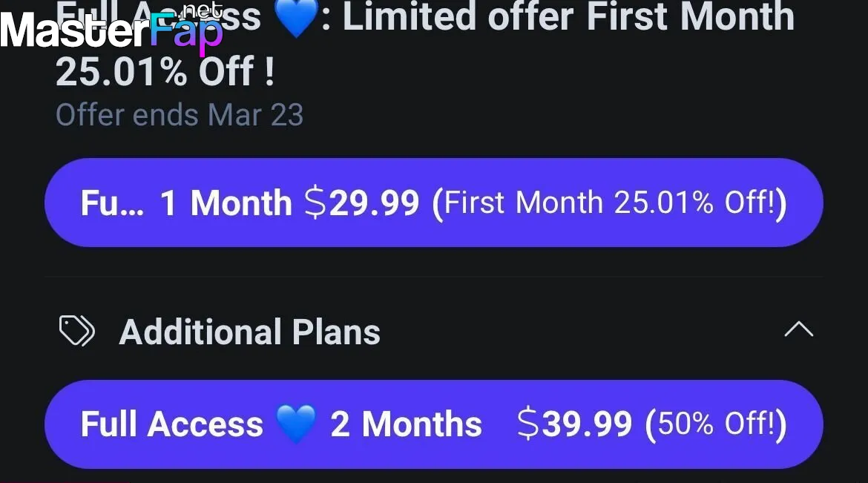Screen dimensions: 868x483
Task: Select the Offer ends Mar 23 text
Action: tap(180, 115)
